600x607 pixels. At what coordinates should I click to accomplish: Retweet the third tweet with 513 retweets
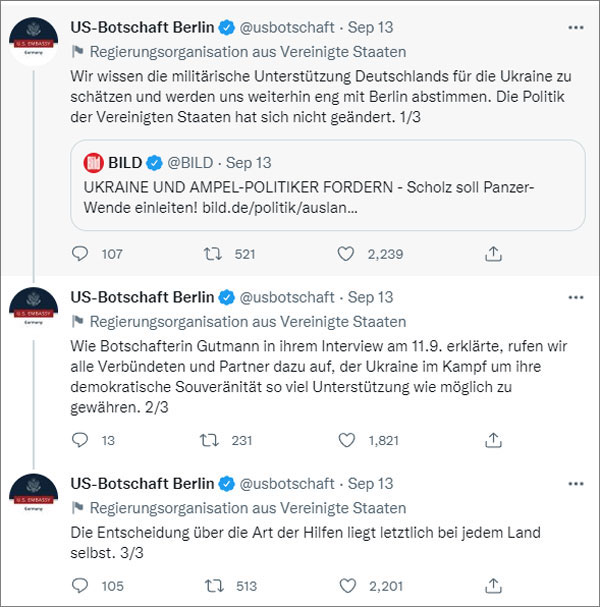[x=212, y=585]
